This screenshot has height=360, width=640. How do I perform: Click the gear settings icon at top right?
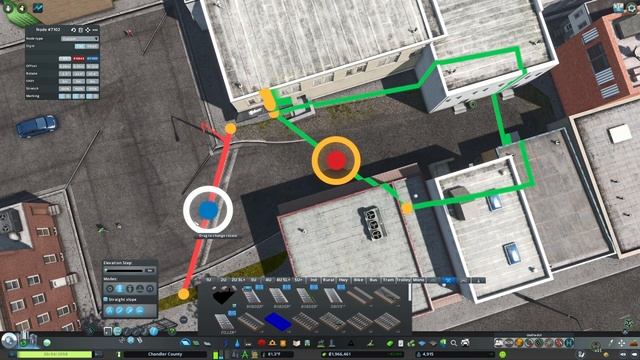(x=632, y=8)
